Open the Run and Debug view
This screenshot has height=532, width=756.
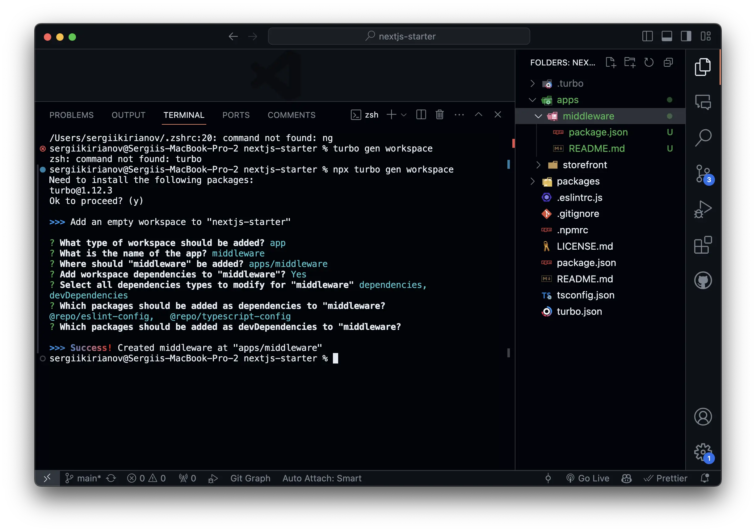point(703,209)
